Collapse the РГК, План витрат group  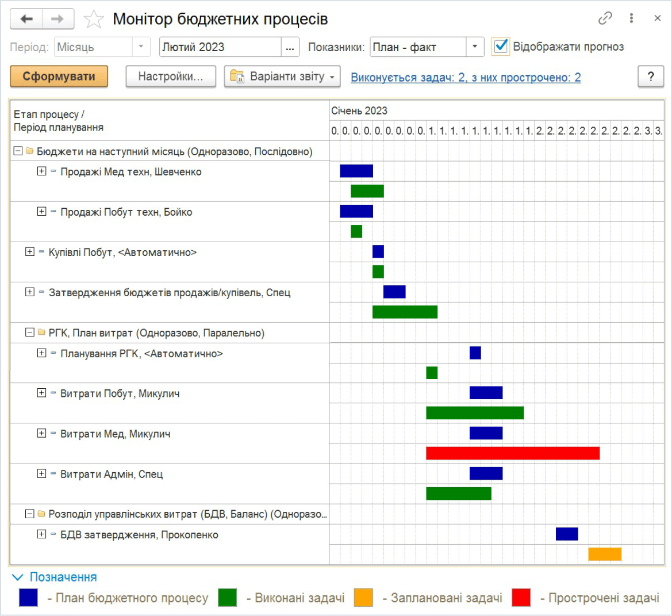(x=30, y=332)
